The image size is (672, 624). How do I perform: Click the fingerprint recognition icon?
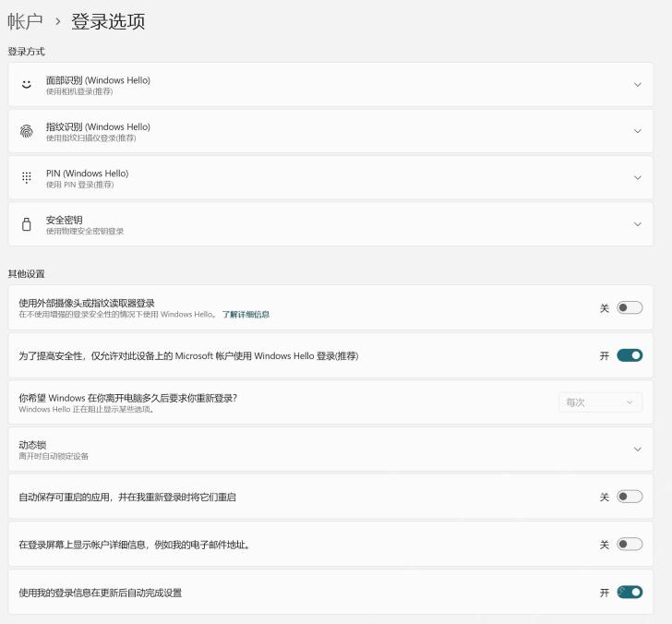point(27,131)
